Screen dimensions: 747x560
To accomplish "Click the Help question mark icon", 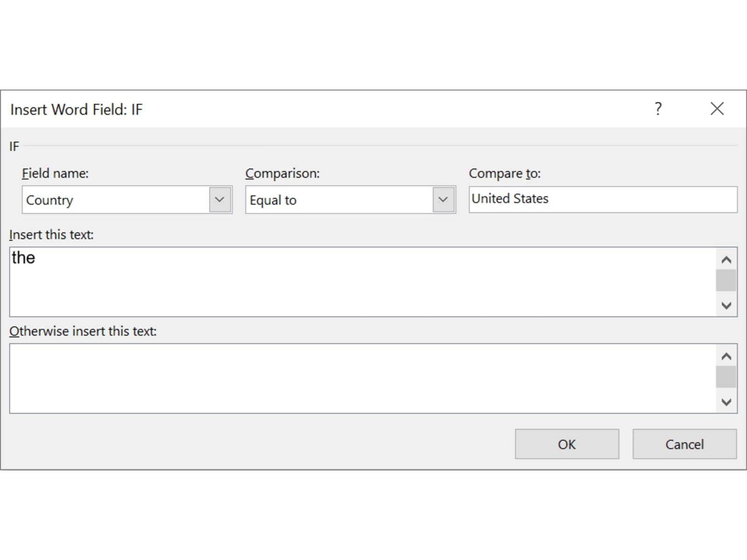I will click(x=658, y=109).
